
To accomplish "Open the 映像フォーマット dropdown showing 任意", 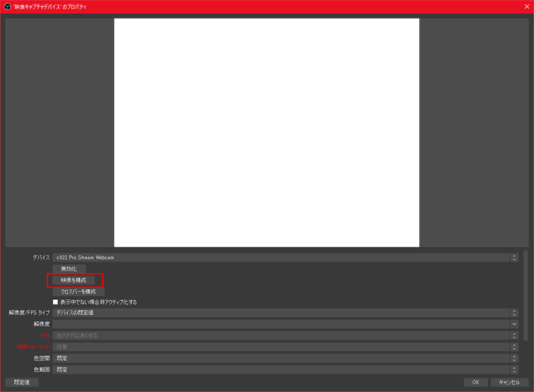I will click(286, 347).
